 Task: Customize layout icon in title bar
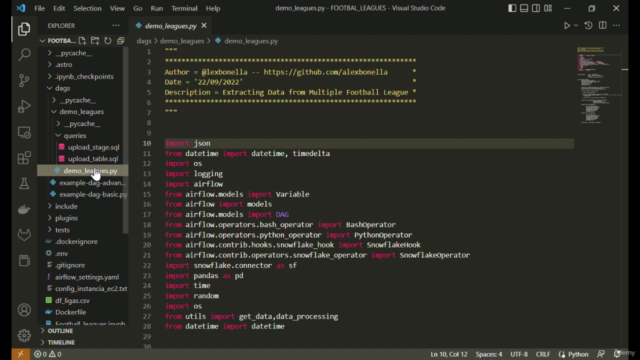pos(548,8)
